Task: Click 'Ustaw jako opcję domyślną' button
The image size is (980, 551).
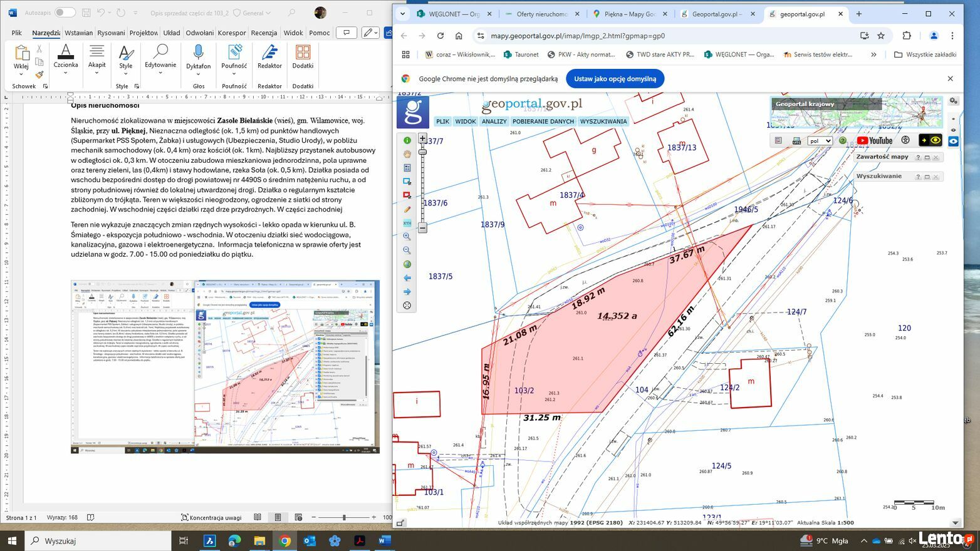Action: click(615, 79)
